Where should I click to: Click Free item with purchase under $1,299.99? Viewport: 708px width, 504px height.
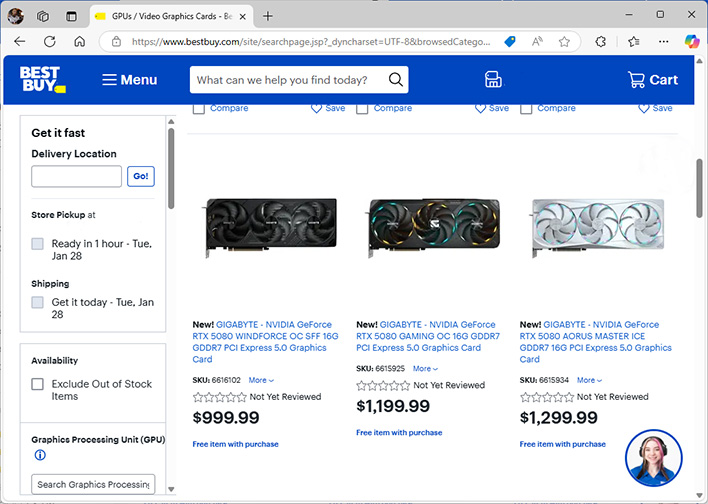[x=563, y=444]
